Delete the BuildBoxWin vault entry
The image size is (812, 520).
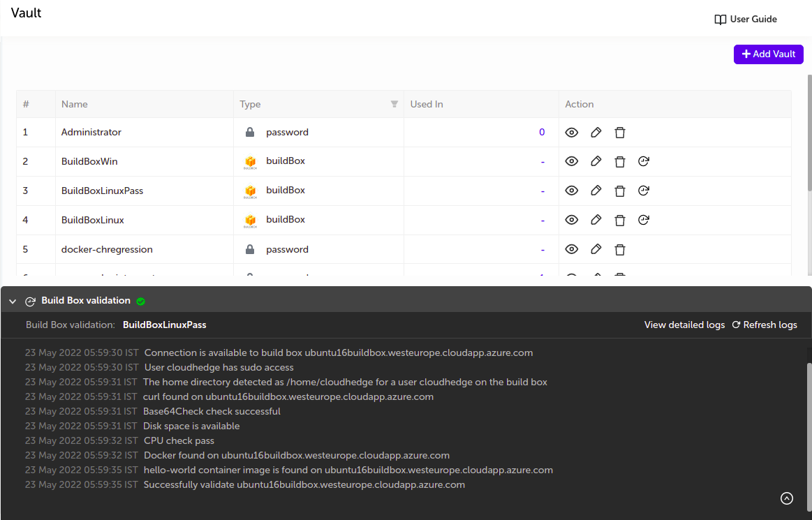(619, 162)
